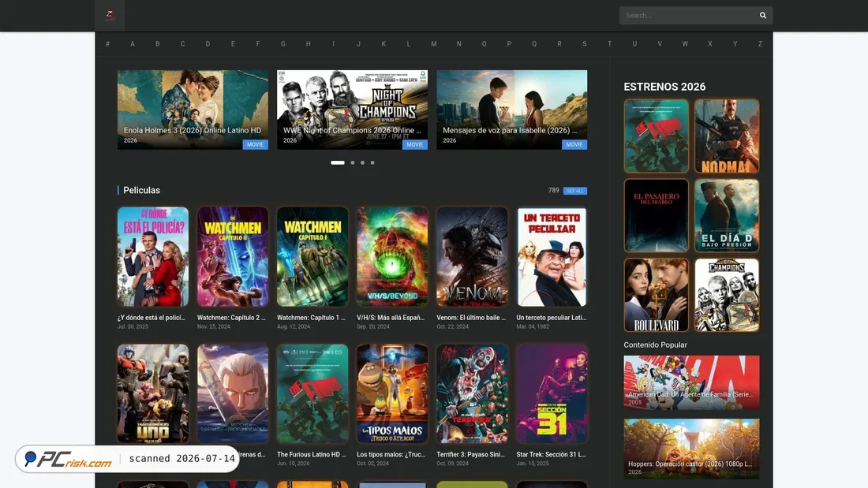Go to third carousel slide dot
Viewport: 868px width, 488px height.
363,162
